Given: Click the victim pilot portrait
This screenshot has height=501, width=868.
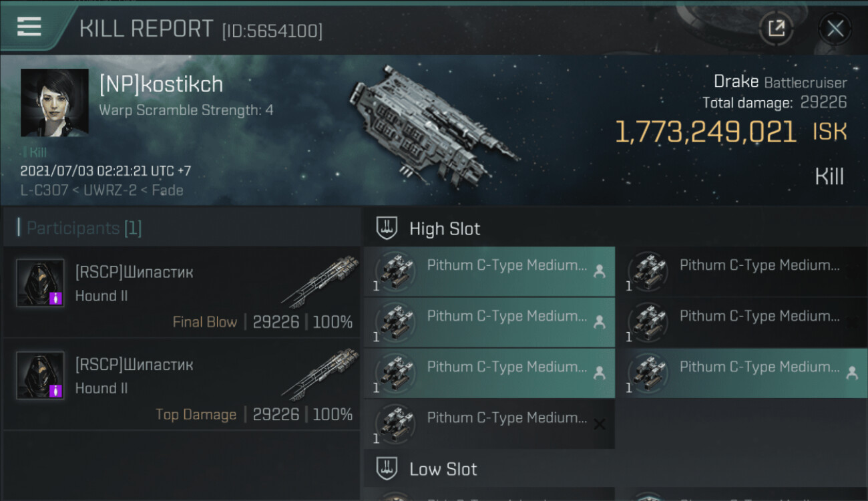Looking at the screenshot, I should point(55,102).
